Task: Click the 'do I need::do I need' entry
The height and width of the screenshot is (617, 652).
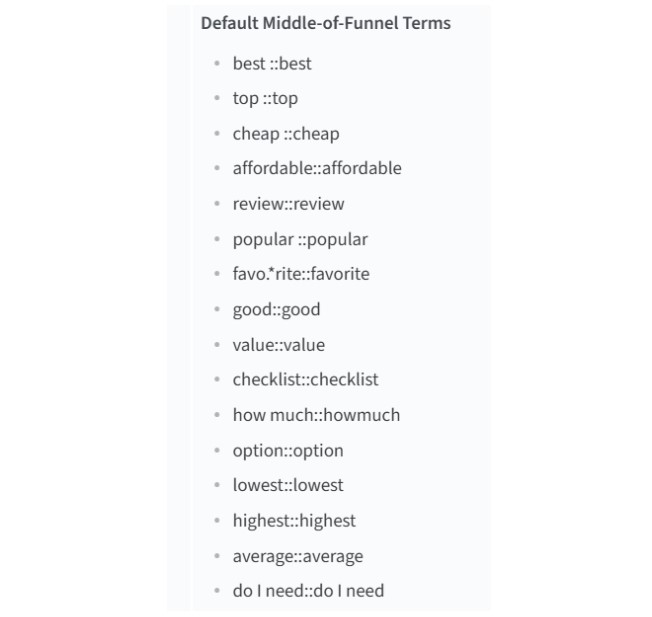Action: click(x=309, y=590)
